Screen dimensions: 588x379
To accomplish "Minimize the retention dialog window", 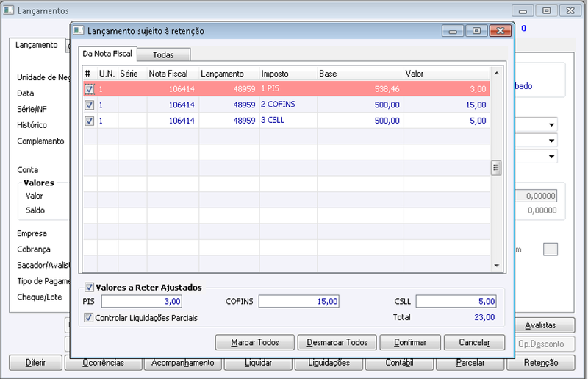I will tap(453, 31).
